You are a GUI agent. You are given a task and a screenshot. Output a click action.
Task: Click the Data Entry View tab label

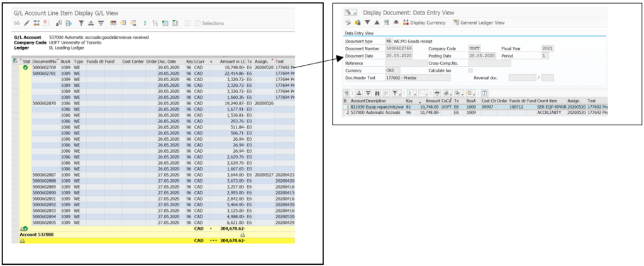coord(359,33)
